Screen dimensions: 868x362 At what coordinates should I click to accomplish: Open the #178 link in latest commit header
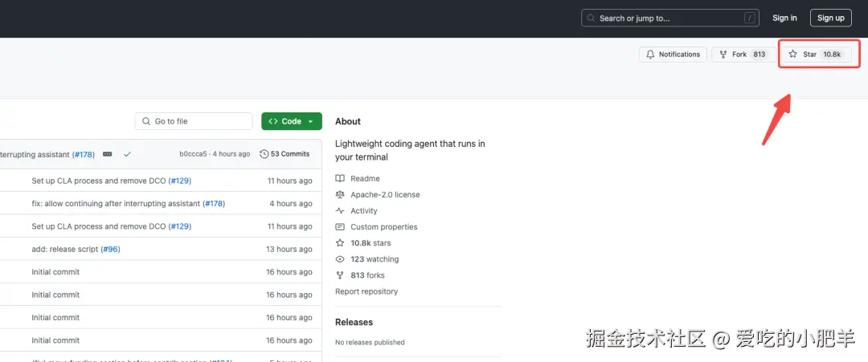coord(83,155)
